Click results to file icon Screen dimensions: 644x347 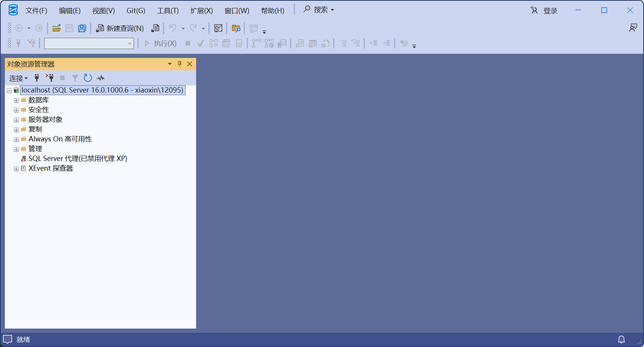(x=325, y=43)
